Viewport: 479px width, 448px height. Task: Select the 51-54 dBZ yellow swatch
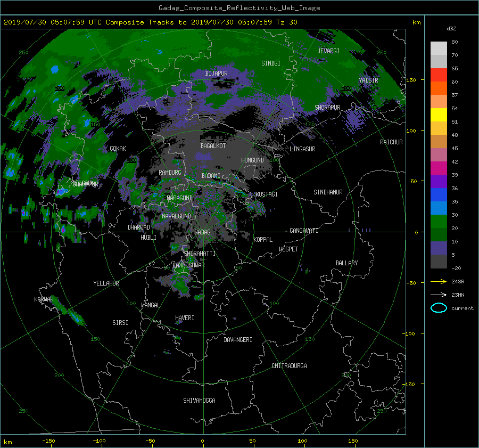[439, 115]
